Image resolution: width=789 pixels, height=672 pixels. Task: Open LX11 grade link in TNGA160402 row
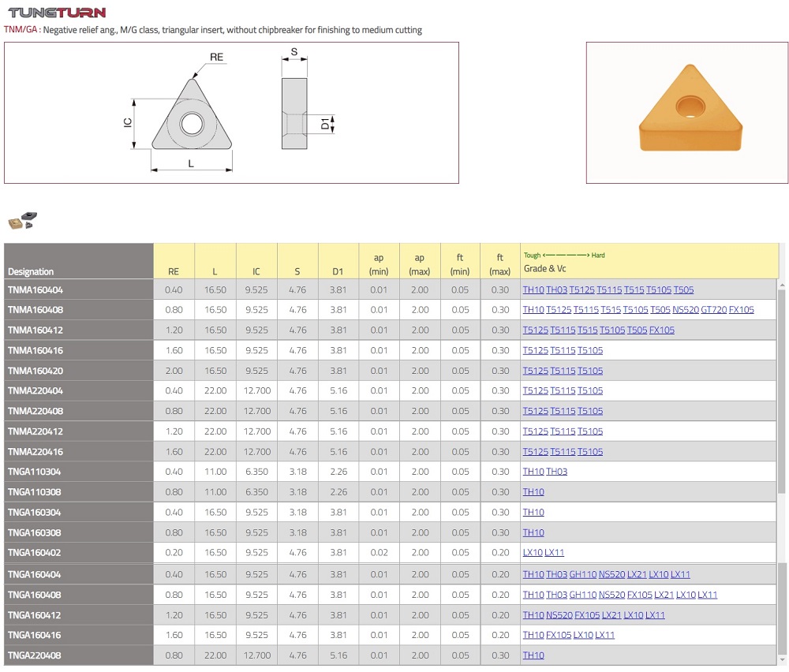click(x=555, y=553)
